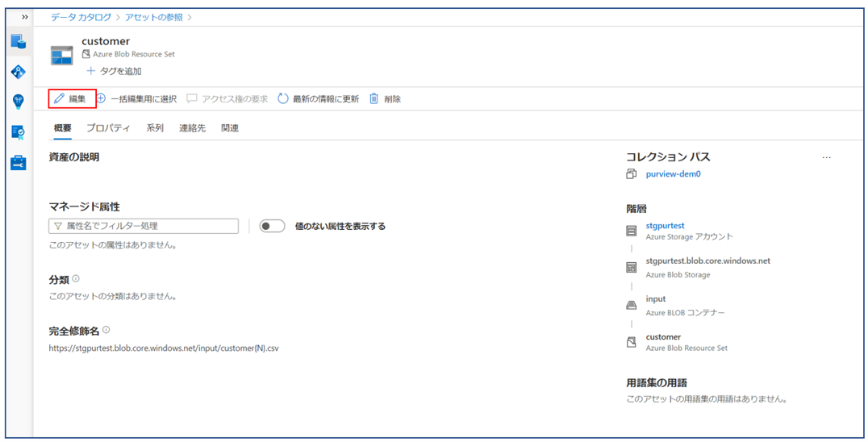Screen dimensions: 868x442
Task: Switch to the プロパティ tab
Action: 108,127
